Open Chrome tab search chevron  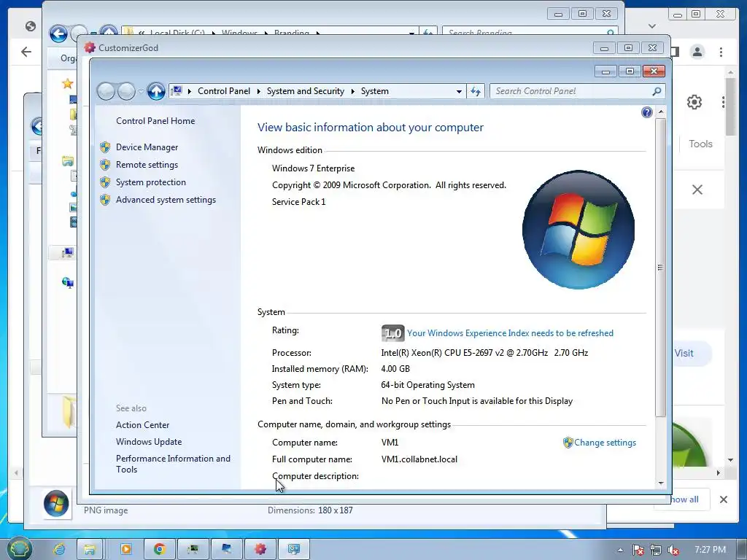(x=652, y=26)
